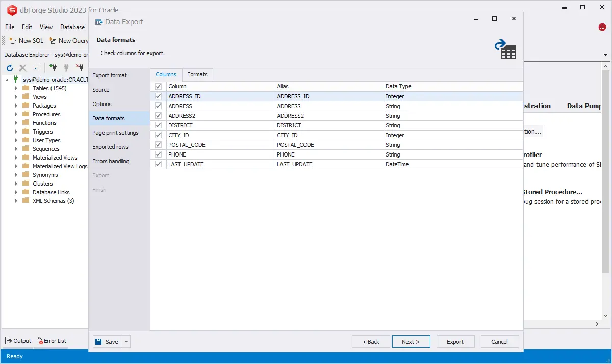The image size is (612, 364).
Task: Click the scroll-right arrow of the horizontal scrollbar
Action: [x=598, y=324]
